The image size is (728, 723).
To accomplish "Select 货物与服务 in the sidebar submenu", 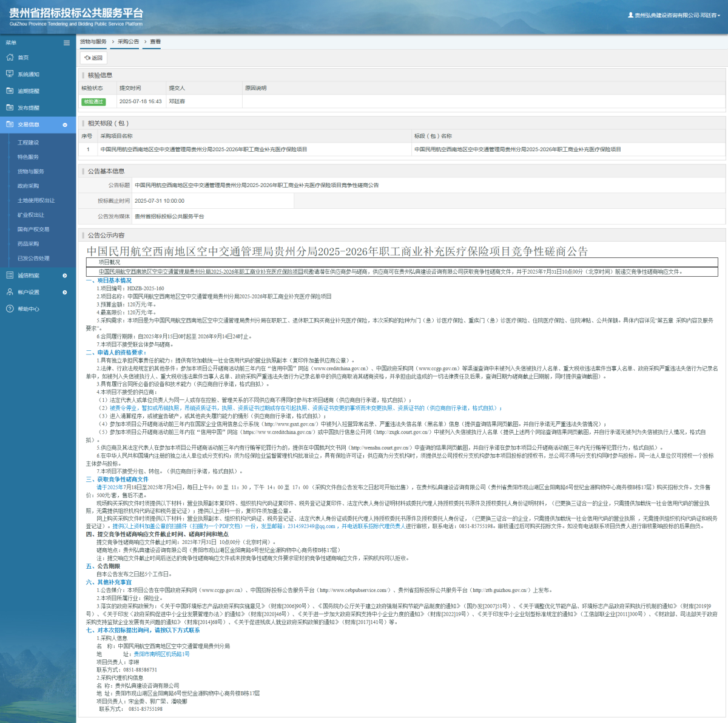I will [31, 172].
